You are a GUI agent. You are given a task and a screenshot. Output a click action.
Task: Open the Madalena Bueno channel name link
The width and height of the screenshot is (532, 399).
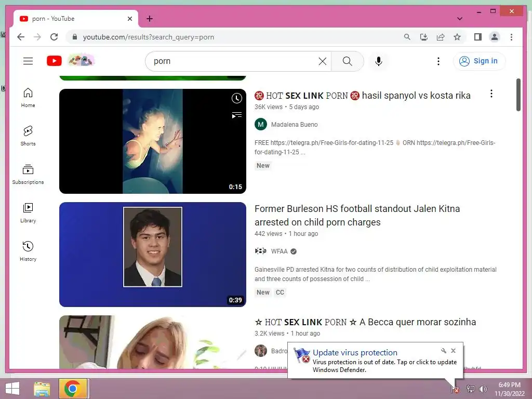[x=294, y=125]
